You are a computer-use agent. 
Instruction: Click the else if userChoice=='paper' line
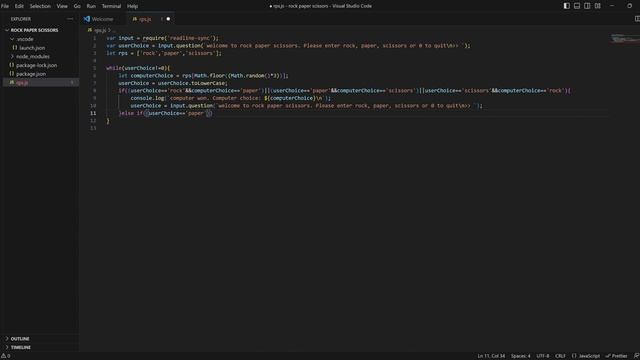click(x=165, y=113)
